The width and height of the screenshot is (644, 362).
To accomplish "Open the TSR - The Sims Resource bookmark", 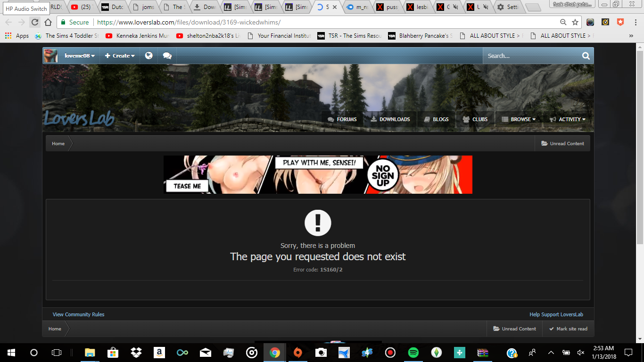I will (x=349, y=36).
